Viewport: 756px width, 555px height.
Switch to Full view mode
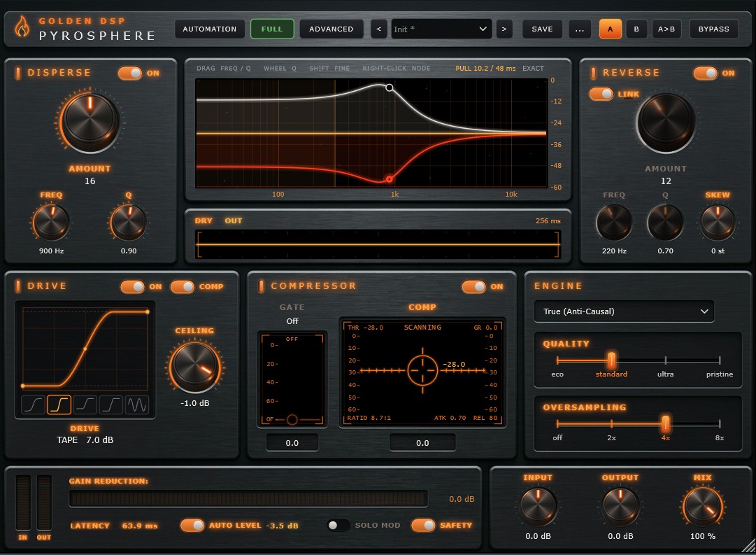click(x=273, y=29)
